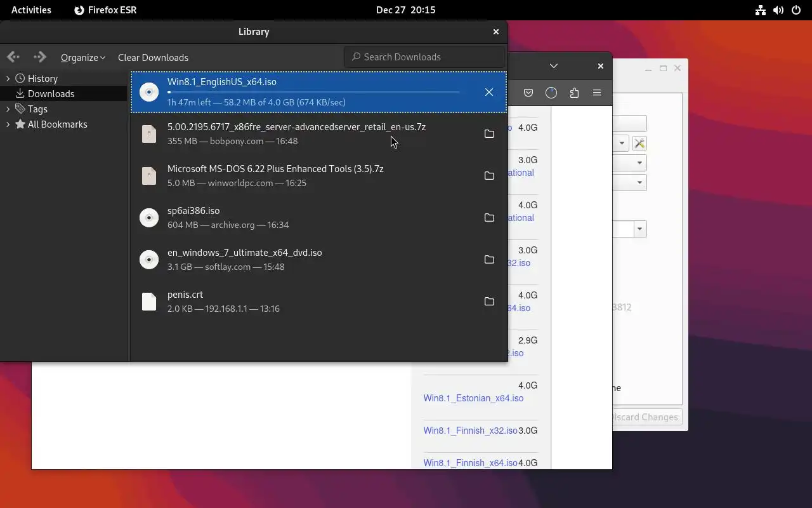
Task: Open the Organize dropdown menu
Action: coord(83,58)
